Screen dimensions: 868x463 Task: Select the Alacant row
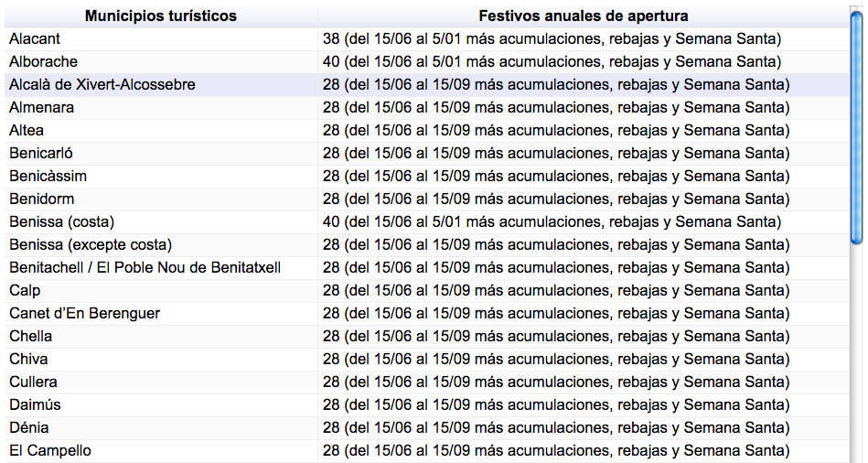tap(35, 38)
